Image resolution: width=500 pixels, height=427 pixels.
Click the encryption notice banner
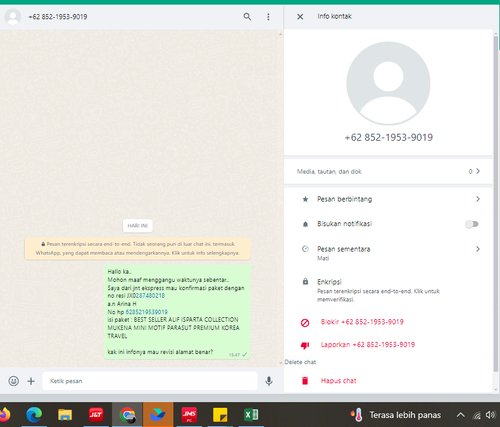[137, 249]
